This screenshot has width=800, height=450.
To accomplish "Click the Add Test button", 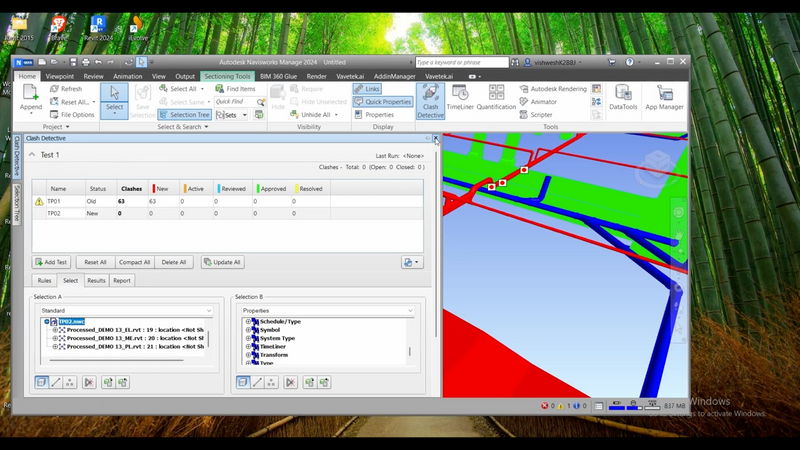I will tap(51, 262).
